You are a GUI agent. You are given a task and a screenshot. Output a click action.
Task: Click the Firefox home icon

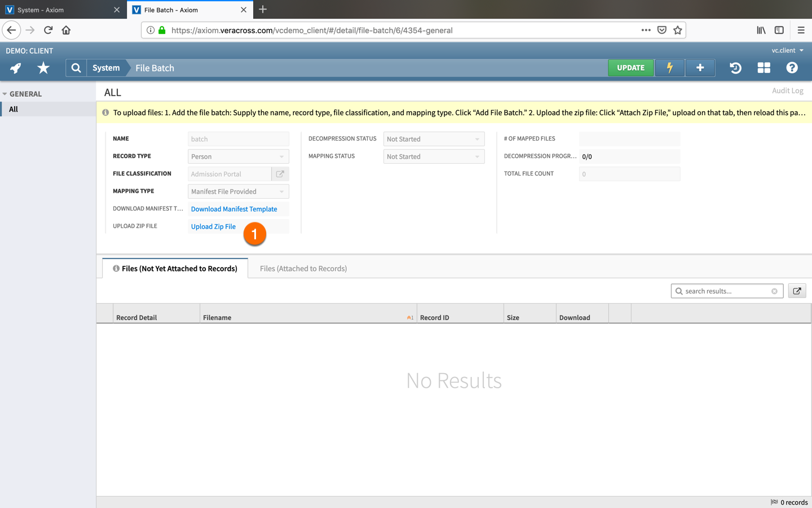pos(65,30)
